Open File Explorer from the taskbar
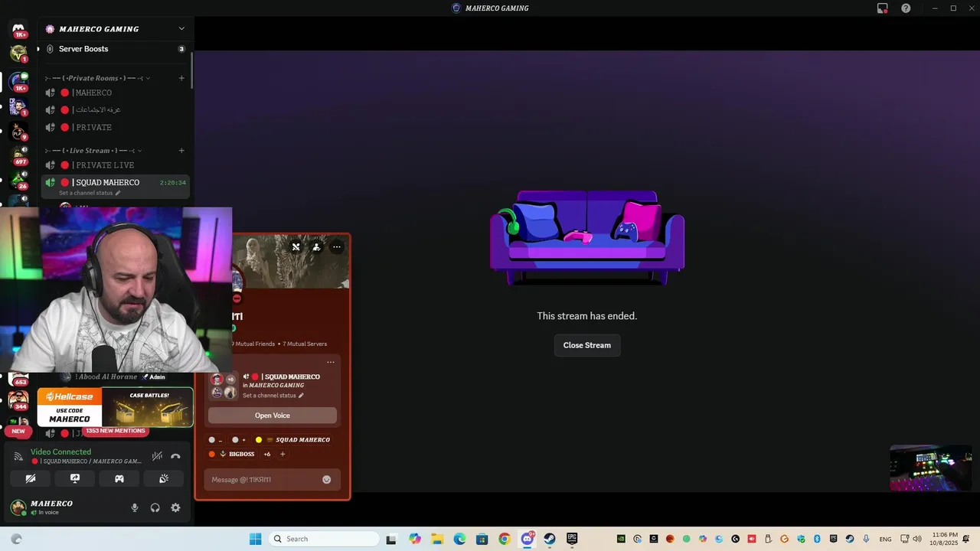The image size is (980, 551). point(437,539)
